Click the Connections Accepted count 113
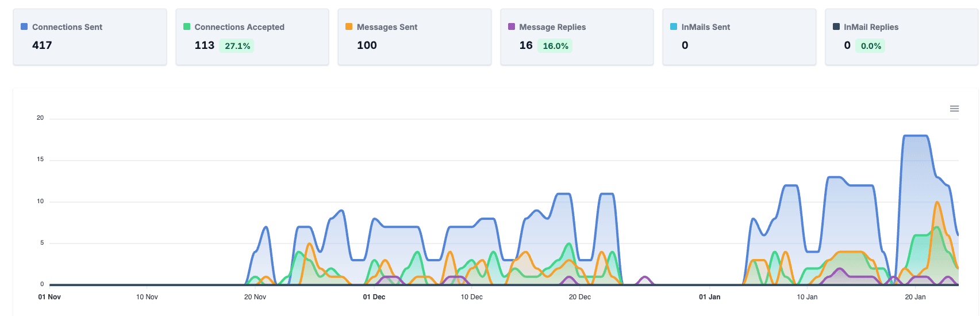The height and width of the screenshot is (316, 980). coord(204,45)
